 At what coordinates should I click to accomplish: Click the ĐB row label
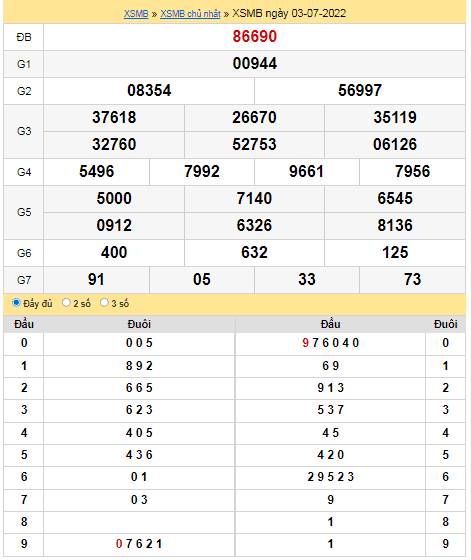pos(24,37)
